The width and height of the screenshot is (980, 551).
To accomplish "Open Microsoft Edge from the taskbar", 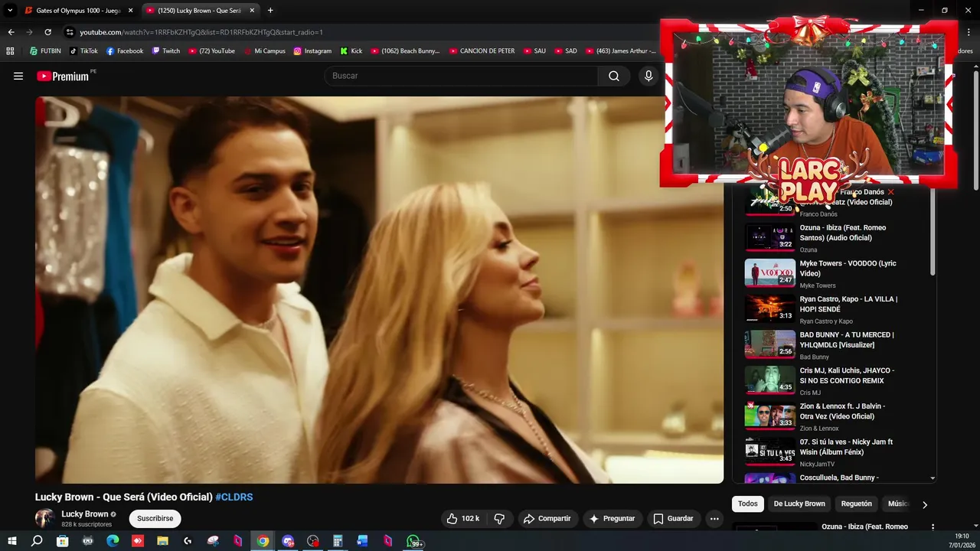I will (x=113, y=541).
